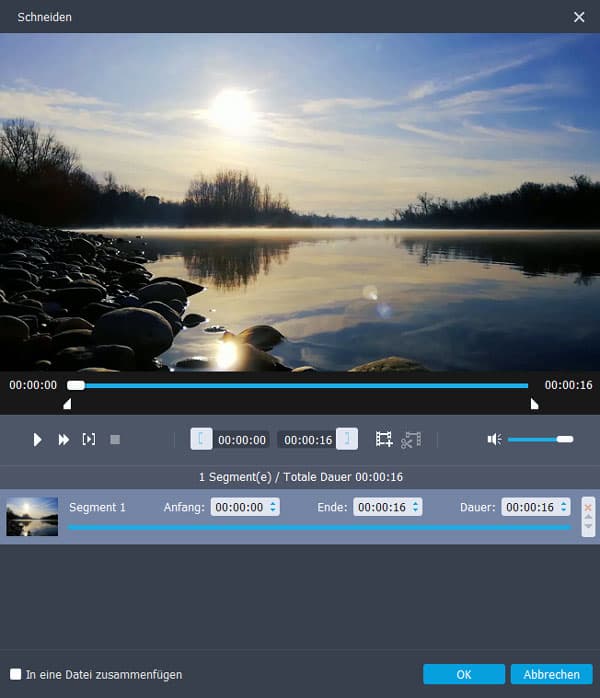Image resolution: width=600 pixels, height=698 pixels.
Task: Click the fast forward icon
Action: pyautogui.click(x=63, y=440)
